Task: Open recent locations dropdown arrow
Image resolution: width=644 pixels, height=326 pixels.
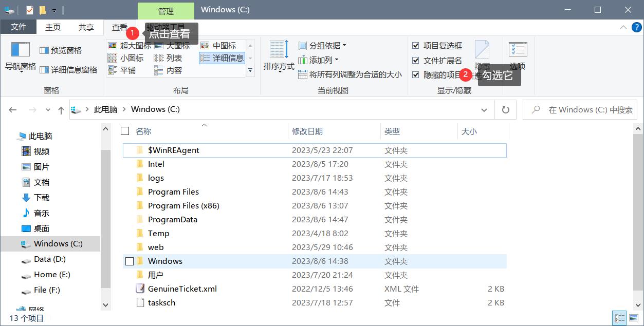Action: (x=48, y=110)
